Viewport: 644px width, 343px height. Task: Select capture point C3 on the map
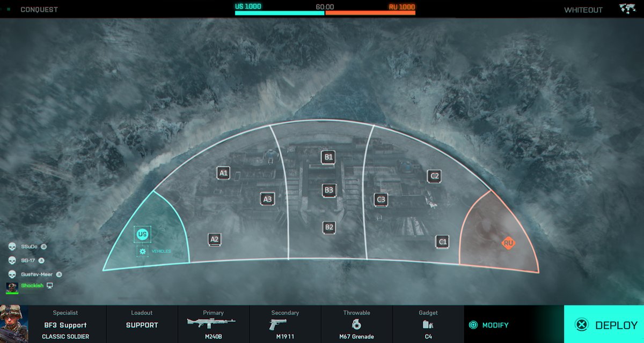click(x=381, y=199)
